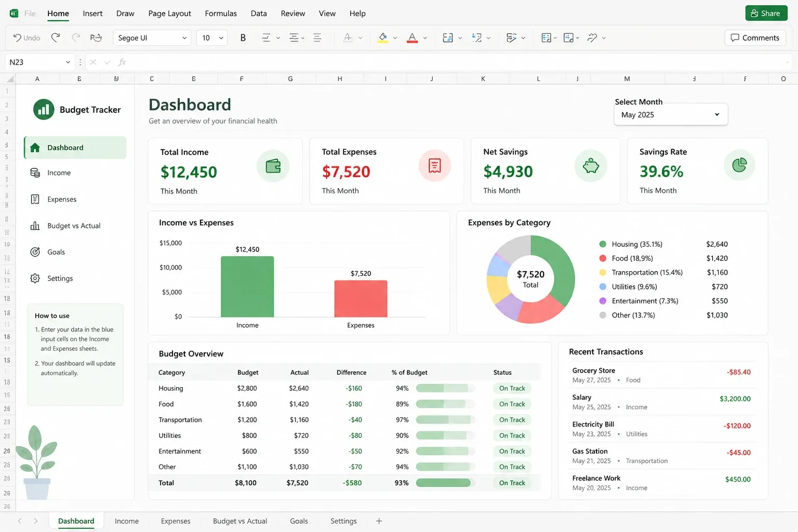Click the Budget Tracker bar chart logo
The width and height of the screenshot is (798, 532).
[44, 110]
